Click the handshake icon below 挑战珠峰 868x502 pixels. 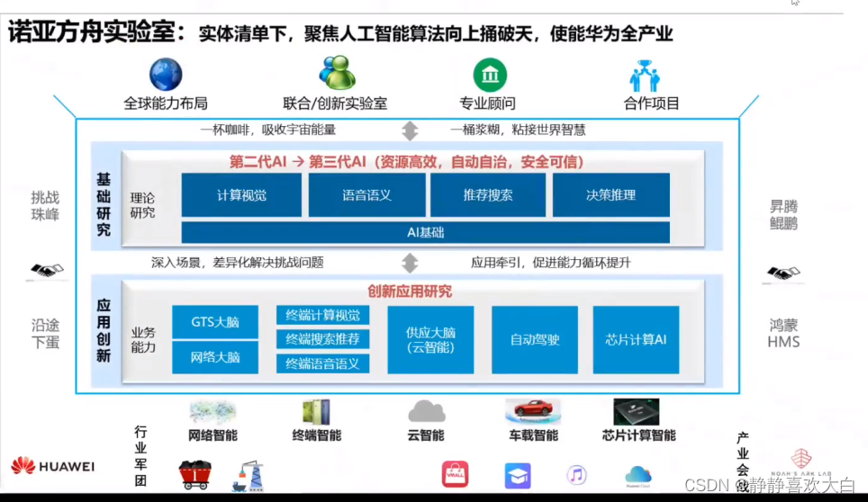[x=47, y=271]
